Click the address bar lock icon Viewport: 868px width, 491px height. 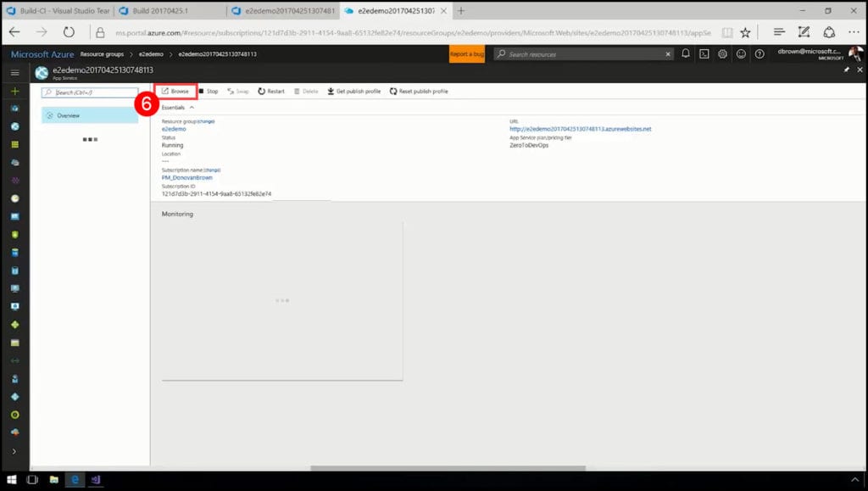tap(100, 33)
